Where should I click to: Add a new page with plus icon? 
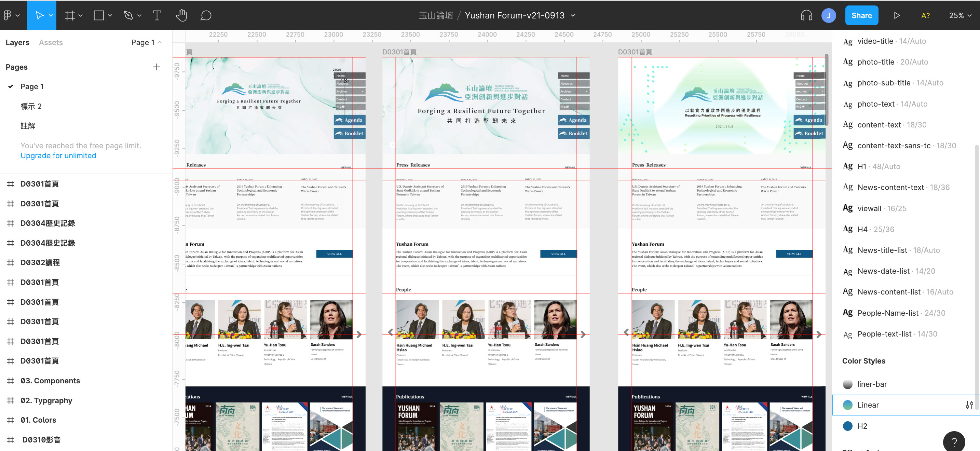157,67
